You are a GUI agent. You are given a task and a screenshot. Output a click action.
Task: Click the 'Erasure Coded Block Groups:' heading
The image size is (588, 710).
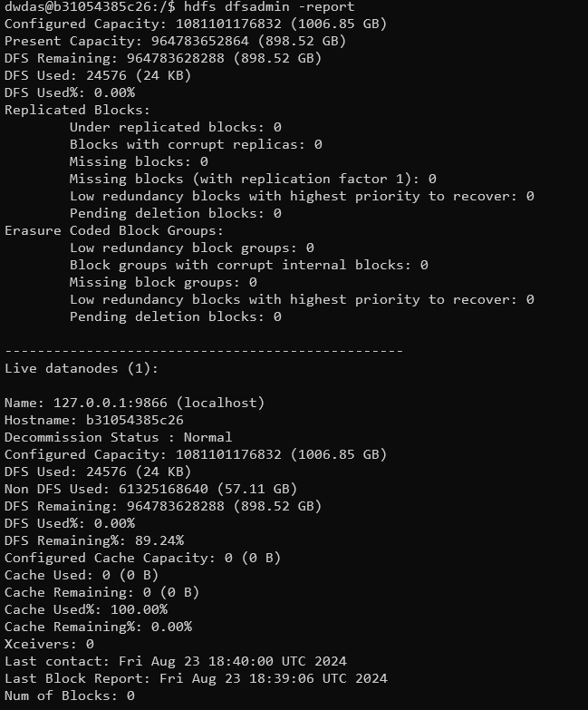[113, 230]
